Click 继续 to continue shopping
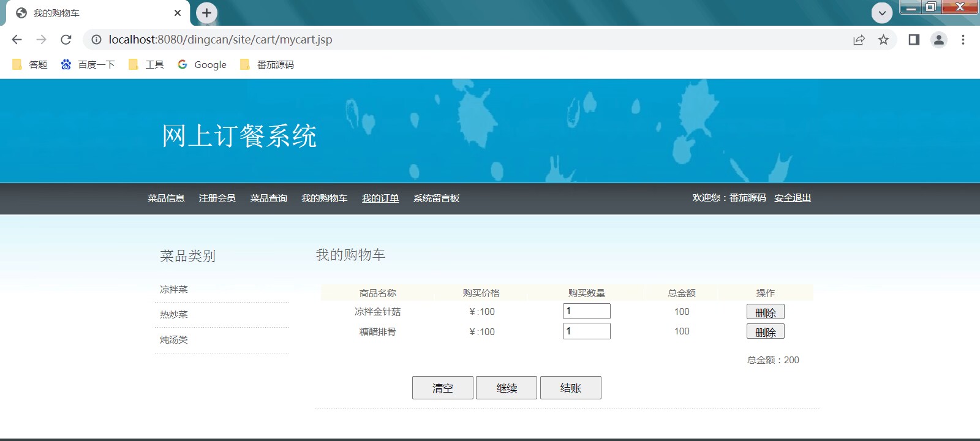The height and width of the screenshot is (441, 980). [x=507, y=388]
